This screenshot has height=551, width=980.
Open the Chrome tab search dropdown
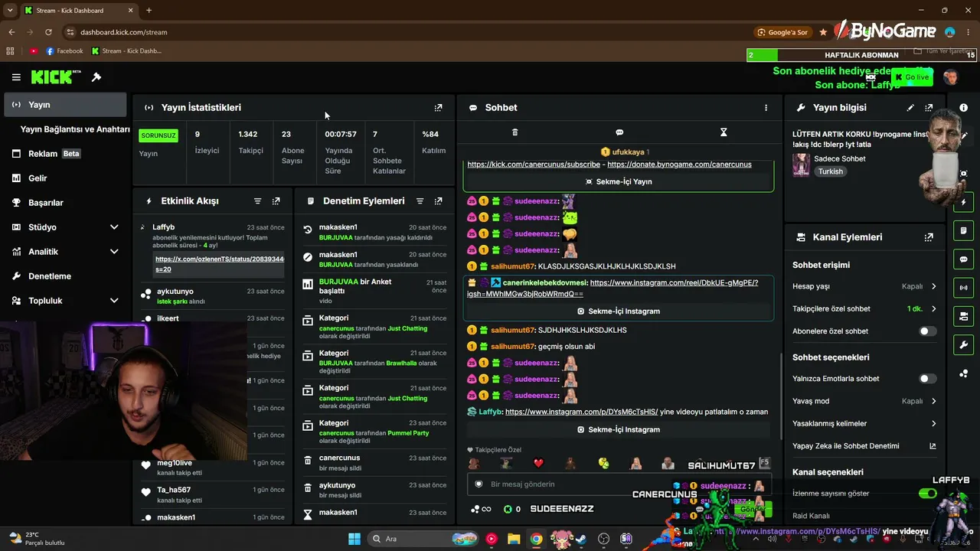click(x=9, y=11)
